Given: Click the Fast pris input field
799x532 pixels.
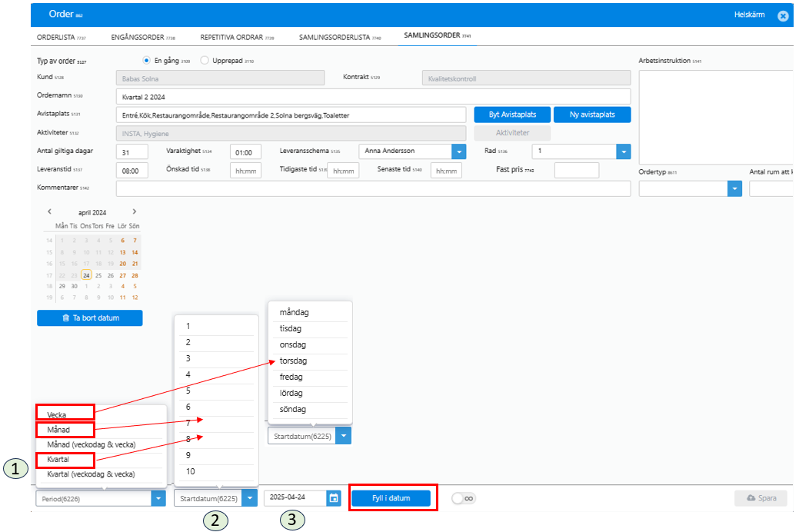Looking at the screenshot, I should pyautogui.click(x=576, y=170).
